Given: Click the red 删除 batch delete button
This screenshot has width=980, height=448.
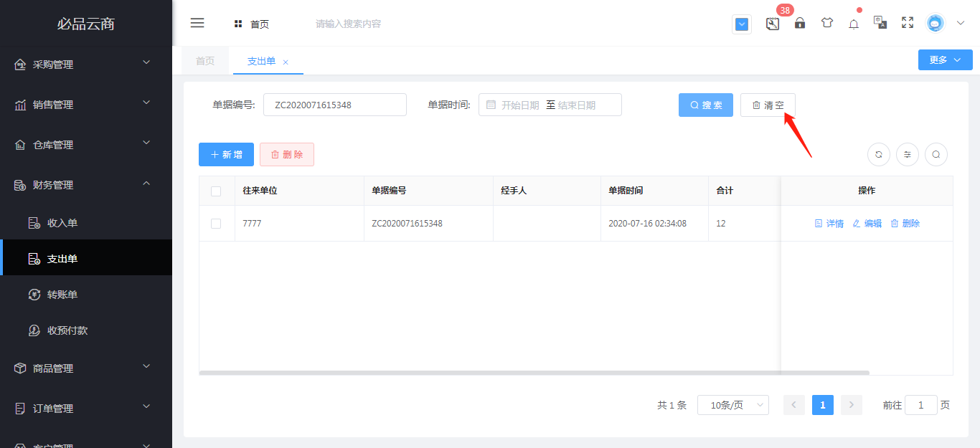Looking at the screenshot, I should click(287, 154).
